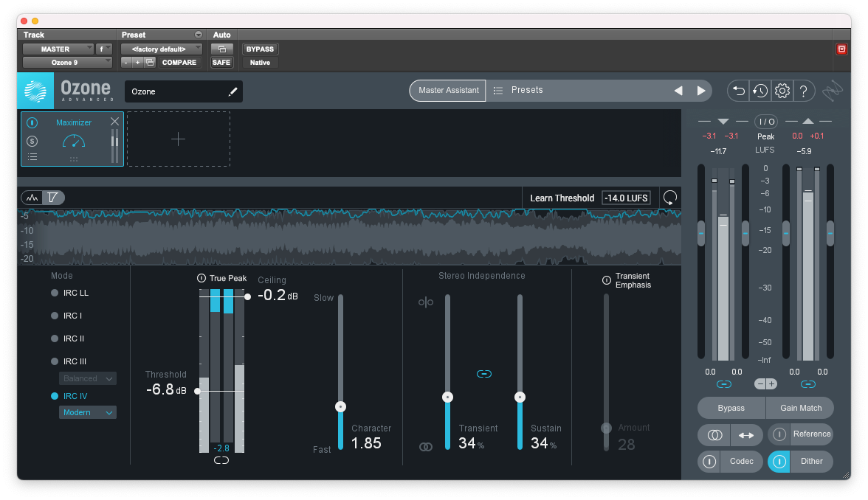Image resolution: width=868 pixels, height=500 pixels.
Task: Open the Undo History clock icon
Action: tap(760, 91)
